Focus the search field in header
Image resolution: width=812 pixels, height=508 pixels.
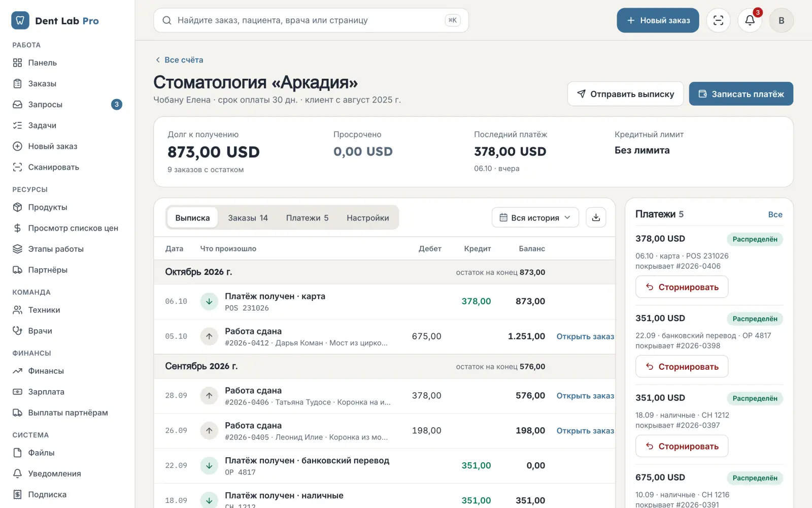[311, 20]
